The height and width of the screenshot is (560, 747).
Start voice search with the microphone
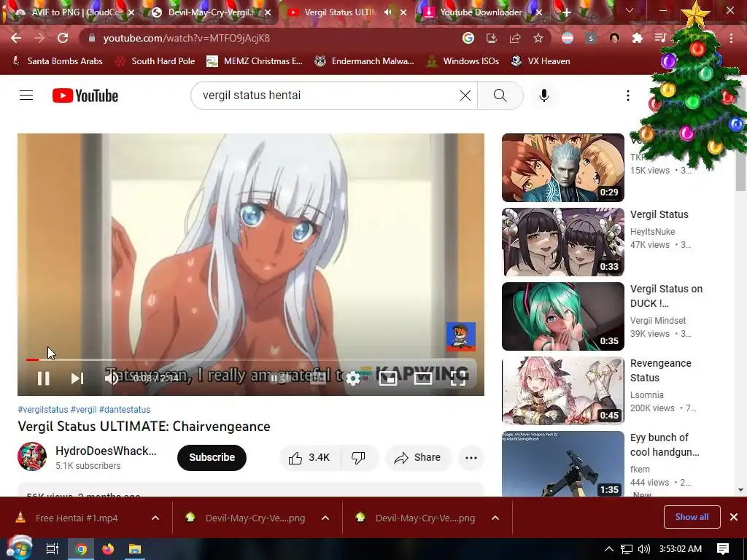click(543, 96)
